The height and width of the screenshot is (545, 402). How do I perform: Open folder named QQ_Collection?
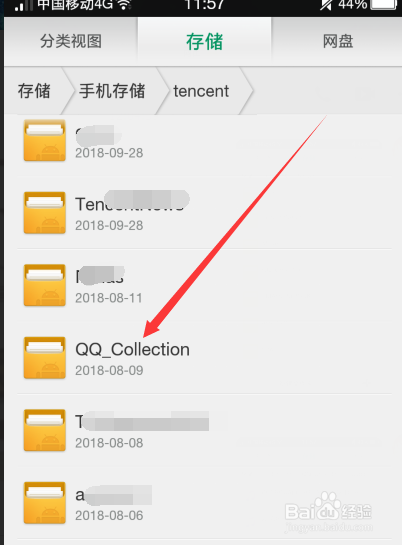(204, 357)
